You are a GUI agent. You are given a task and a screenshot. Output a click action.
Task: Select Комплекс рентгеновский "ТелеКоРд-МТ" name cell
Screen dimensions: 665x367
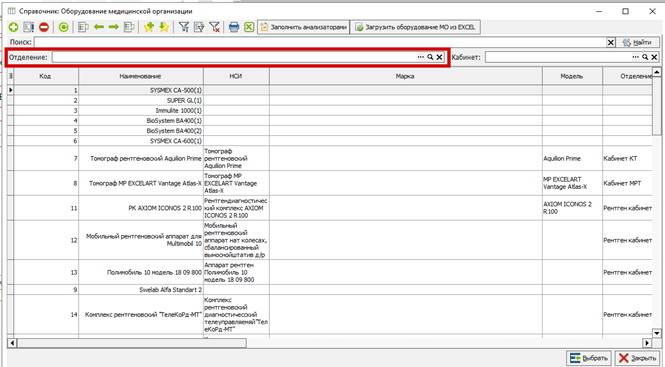click(x=141, y=315)
